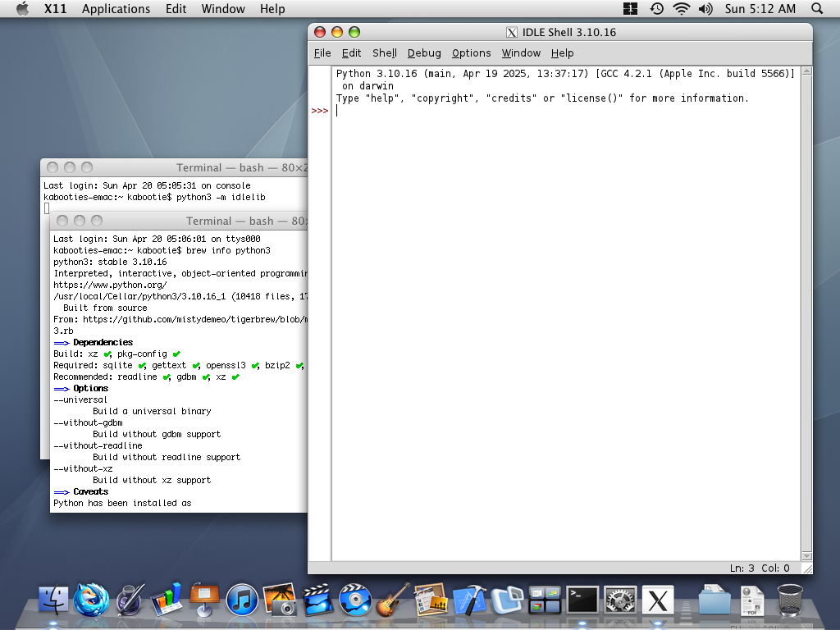Open the Debug menu in IDLE
Screen dimensions: 840x630
424,53
